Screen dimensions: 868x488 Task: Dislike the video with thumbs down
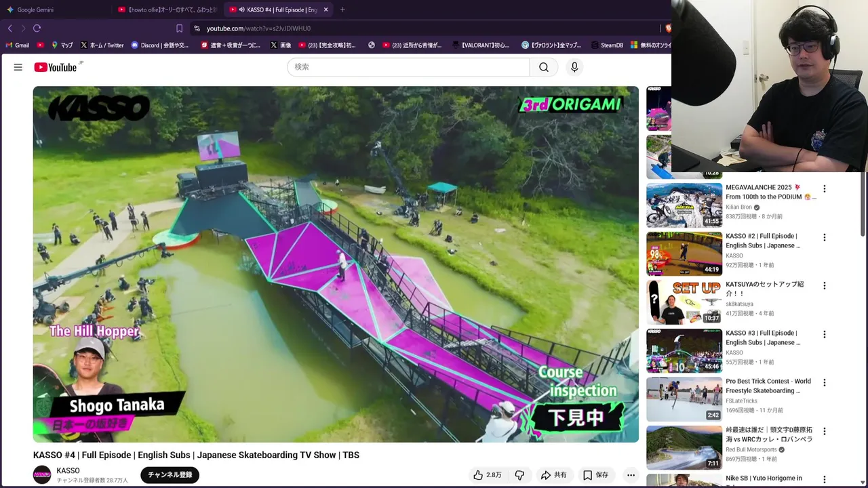tap(519, 475)
